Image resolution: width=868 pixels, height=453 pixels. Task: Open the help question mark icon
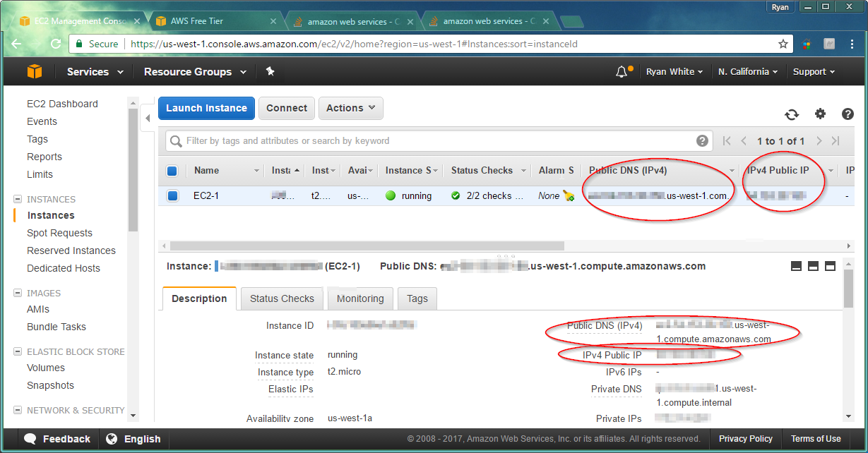click(848, 114)
